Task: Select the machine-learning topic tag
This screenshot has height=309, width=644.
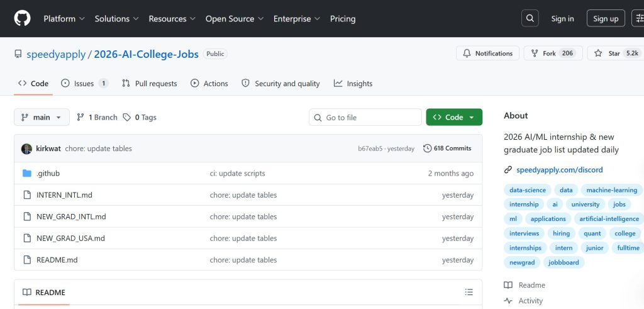Action: click(x=611, y=190)
